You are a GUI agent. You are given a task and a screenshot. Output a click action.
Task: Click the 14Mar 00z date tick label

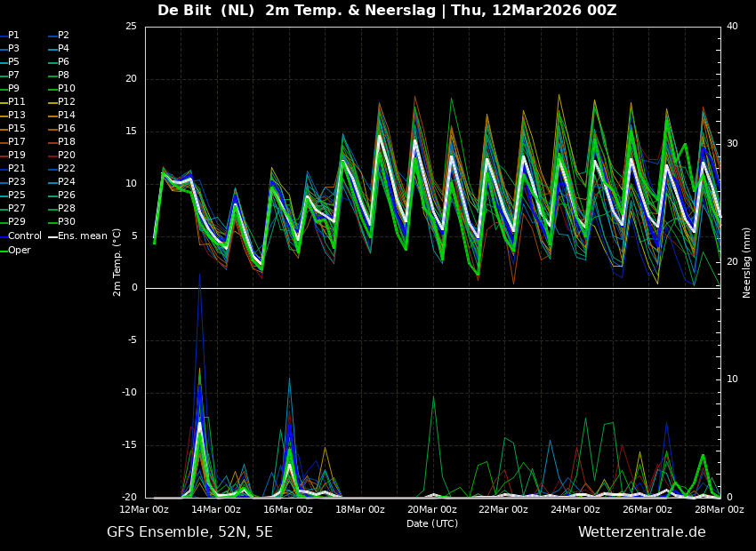tap(216, 509)
